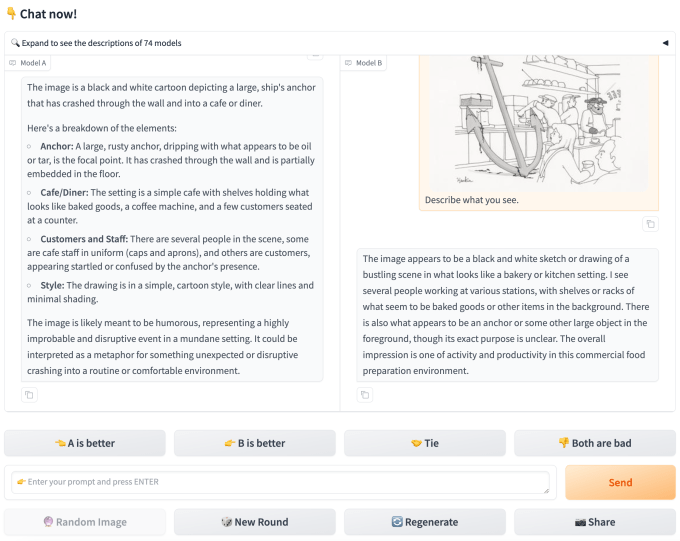Start a New Round
This screenshot has width=680, height=541.
[255, 522]
